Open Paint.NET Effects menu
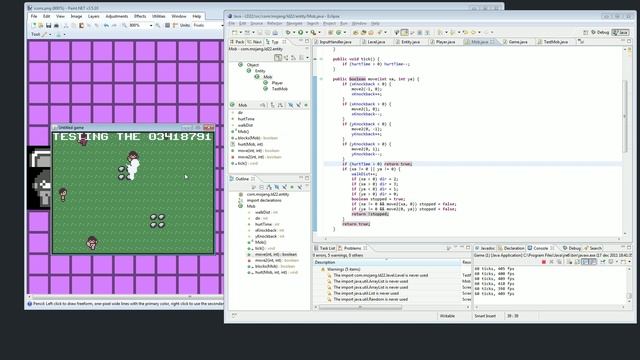 (x=140, y=16)
